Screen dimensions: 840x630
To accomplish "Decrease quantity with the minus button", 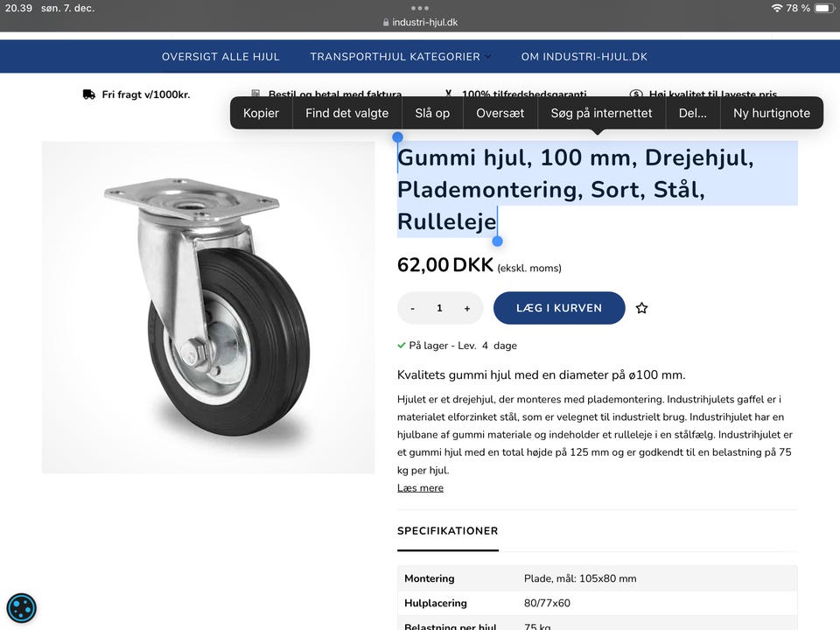I will click(412, 308).
